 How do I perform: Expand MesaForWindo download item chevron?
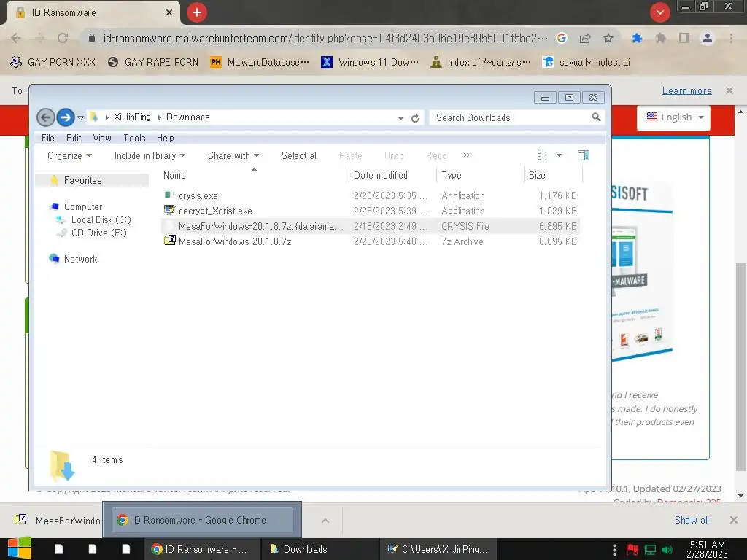pos(325,521)
